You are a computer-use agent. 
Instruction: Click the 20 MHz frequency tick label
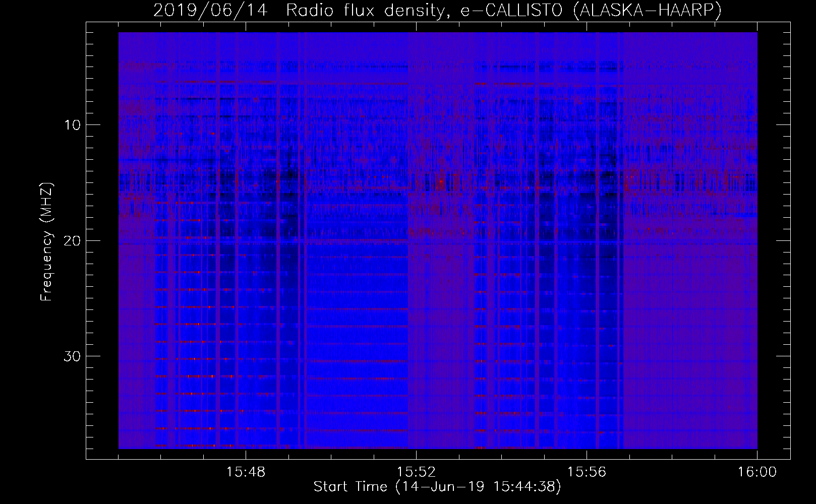pos(73,240)
